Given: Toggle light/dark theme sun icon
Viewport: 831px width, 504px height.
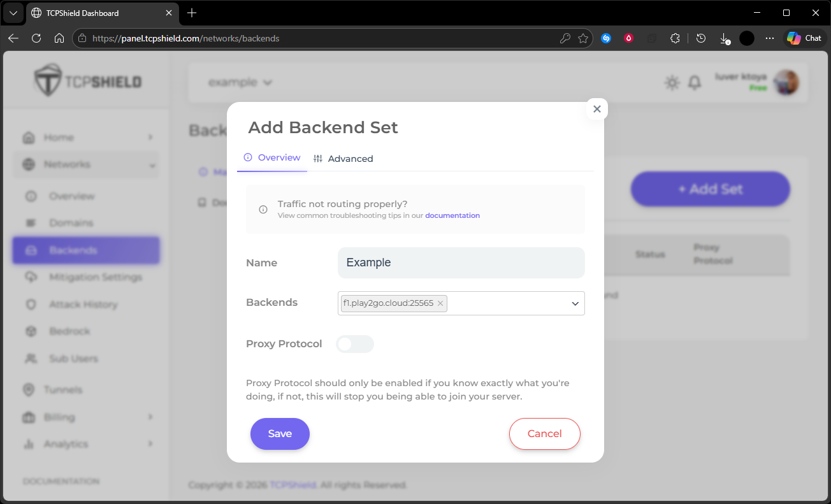Looking at the screenshot, I should (x=672, y=83).
